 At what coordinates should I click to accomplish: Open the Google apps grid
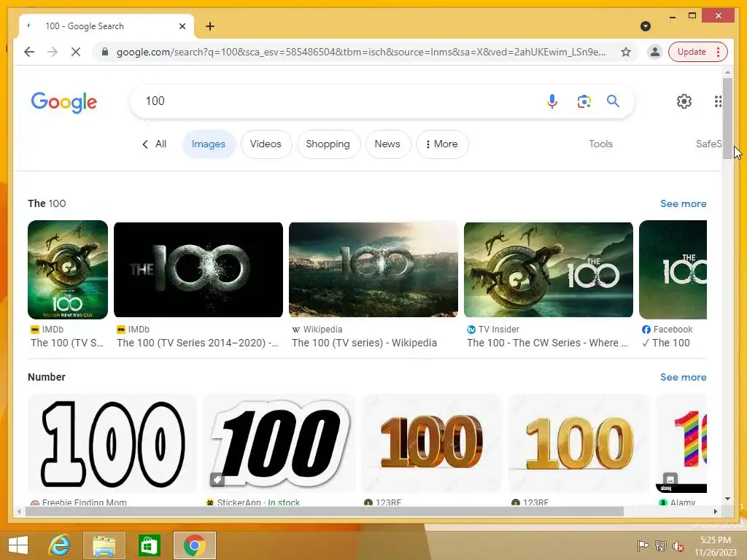point(718,101)
